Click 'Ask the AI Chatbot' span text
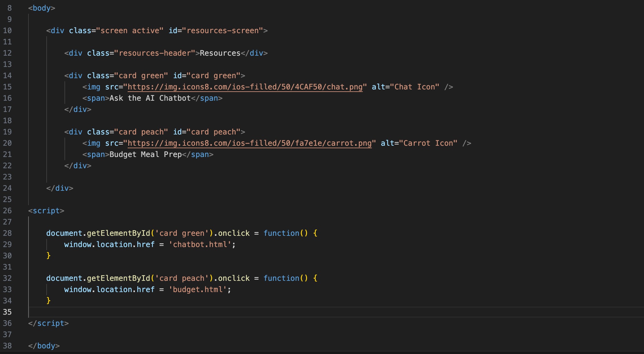644x354 pixels. pyautogui.click(x=150, y=98)
